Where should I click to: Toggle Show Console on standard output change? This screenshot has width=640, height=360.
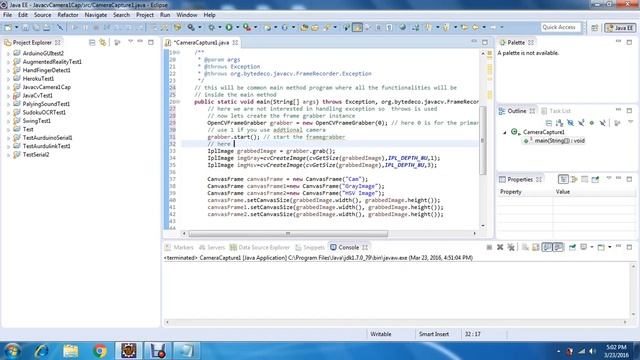(547, 247)
